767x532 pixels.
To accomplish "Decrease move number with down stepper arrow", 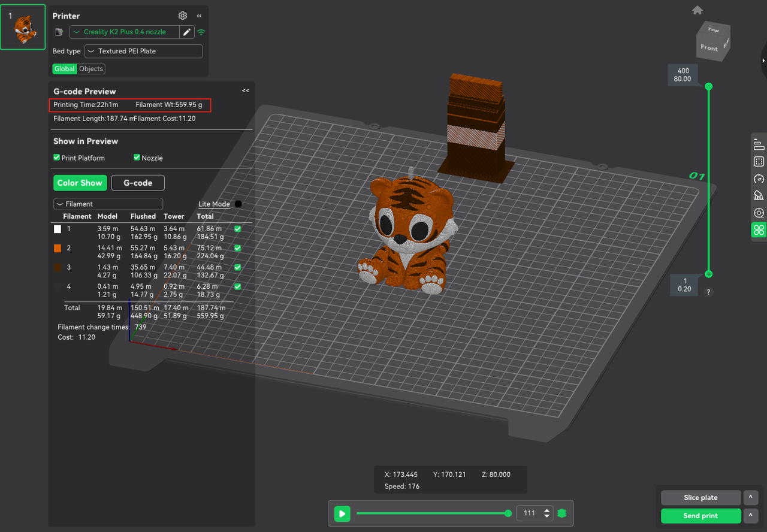I will point(546,516).
